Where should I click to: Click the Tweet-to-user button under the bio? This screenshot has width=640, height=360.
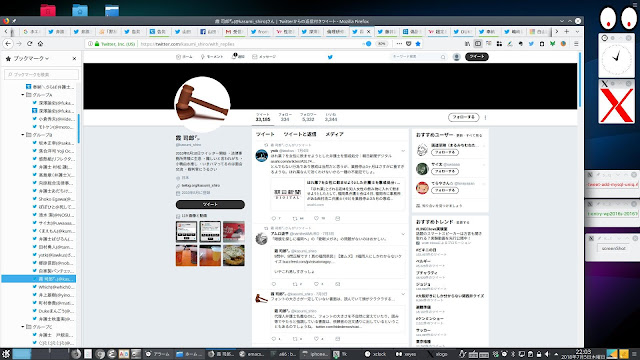210,204
